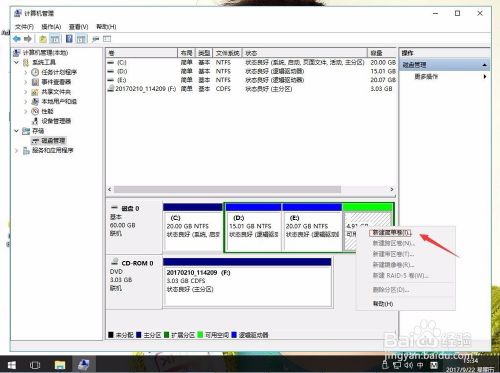
Task: Click the 存储 storage icon
Action: pyautogui.click(x=26, y=131)
